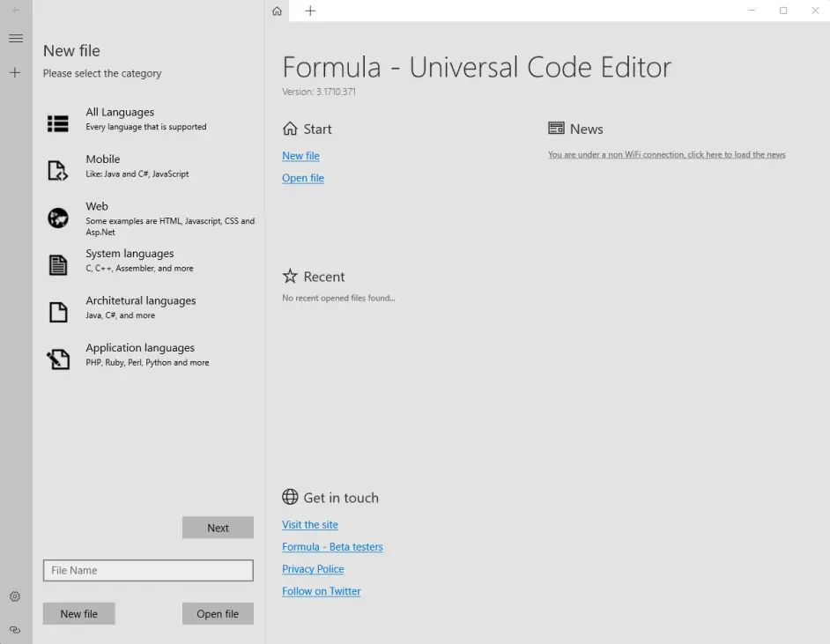Click 'PHP, Ruby, Perl, Python and more' text

147,362
